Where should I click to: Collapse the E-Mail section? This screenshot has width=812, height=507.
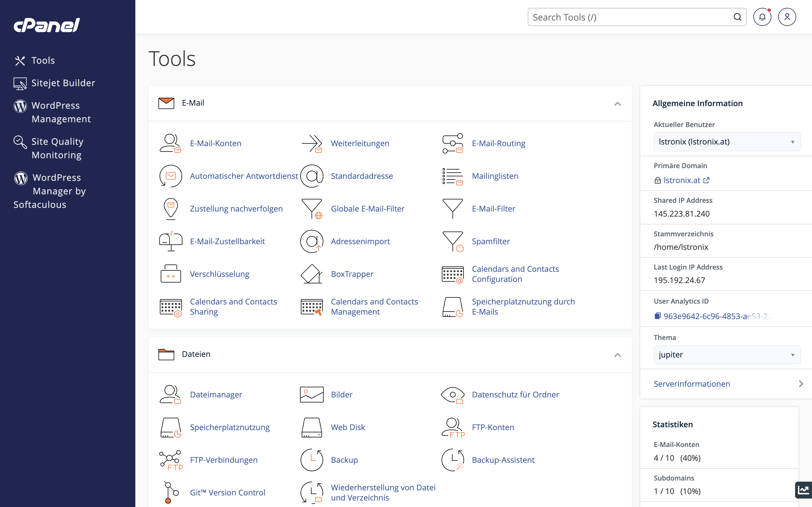click(617, 104)
